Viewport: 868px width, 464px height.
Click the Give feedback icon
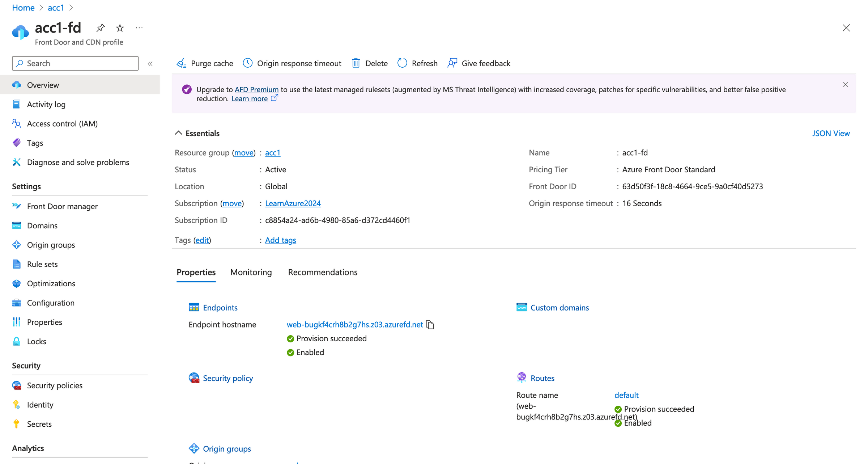452,63
